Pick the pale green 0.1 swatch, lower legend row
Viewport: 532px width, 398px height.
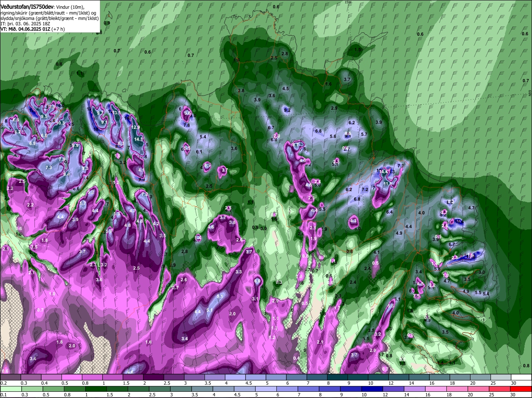10,389
